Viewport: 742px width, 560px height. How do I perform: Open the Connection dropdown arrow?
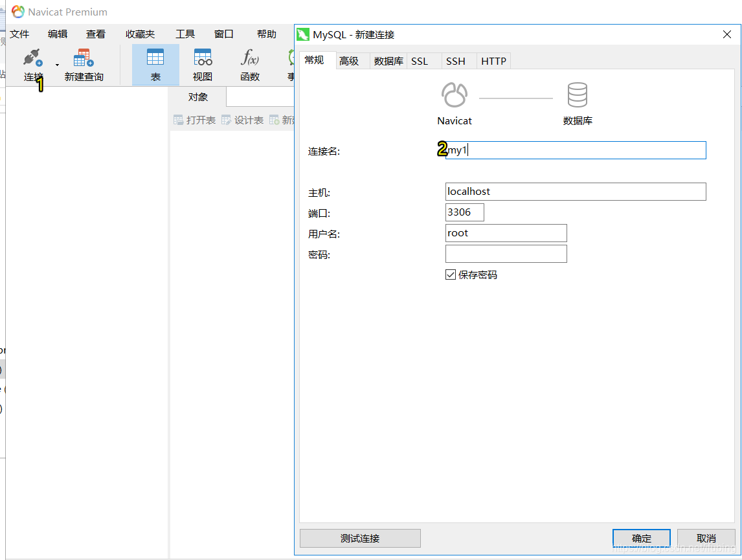pyautogui.click(x=57, y=65)
